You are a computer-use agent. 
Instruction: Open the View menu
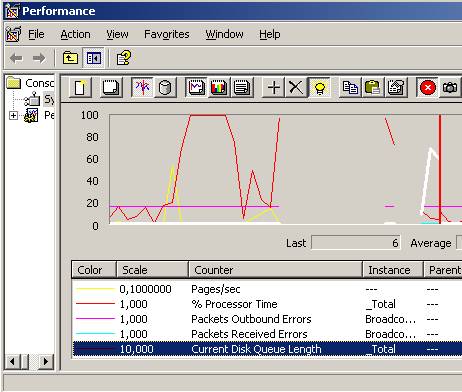pos(117,34)
